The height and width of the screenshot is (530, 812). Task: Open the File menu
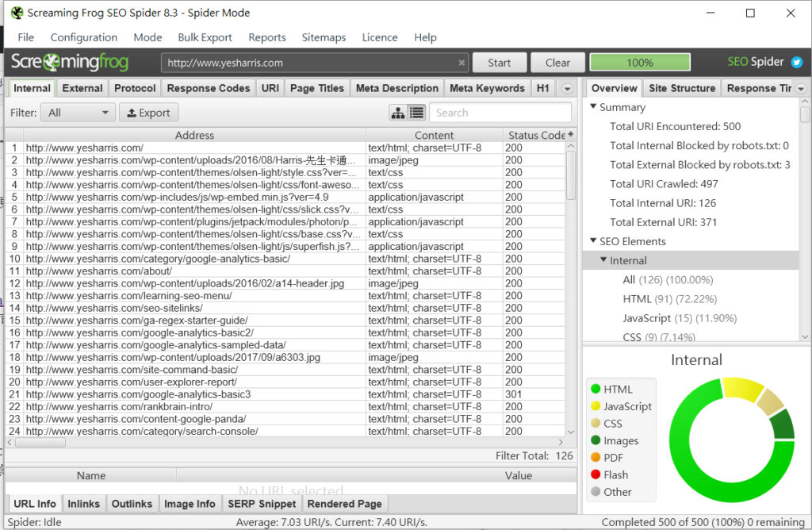25,37
